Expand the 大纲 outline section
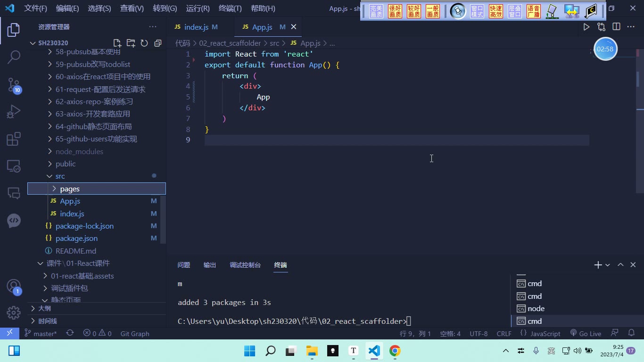 [x=97, y=308]
